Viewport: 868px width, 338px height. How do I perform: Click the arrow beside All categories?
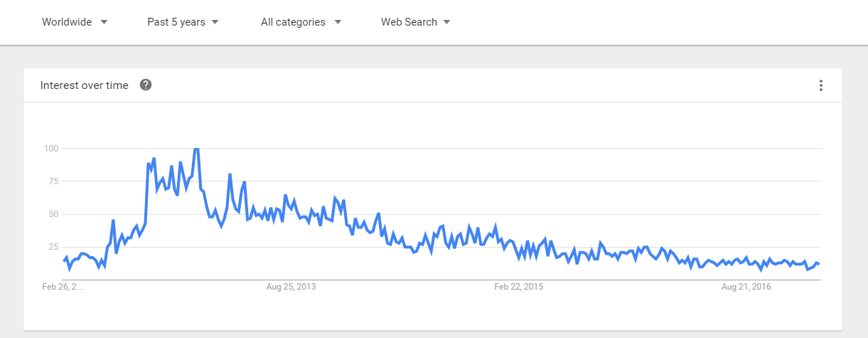338,22
